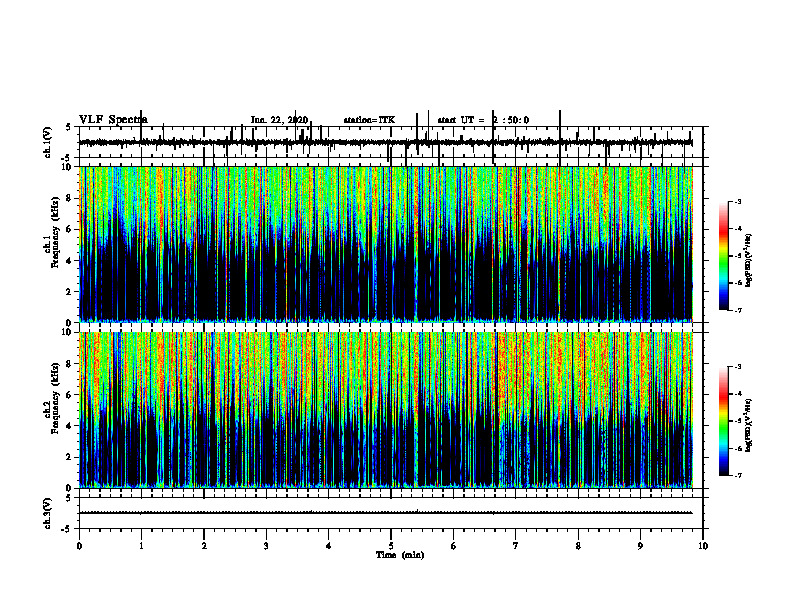Click the ch.2 spectrogram color scale bar
The width and height of the screenshot is (792, 612).
point(723,421)
